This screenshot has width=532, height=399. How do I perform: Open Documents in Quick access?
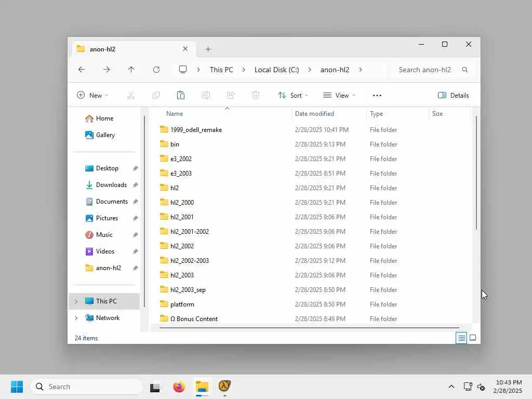(112, 202)
